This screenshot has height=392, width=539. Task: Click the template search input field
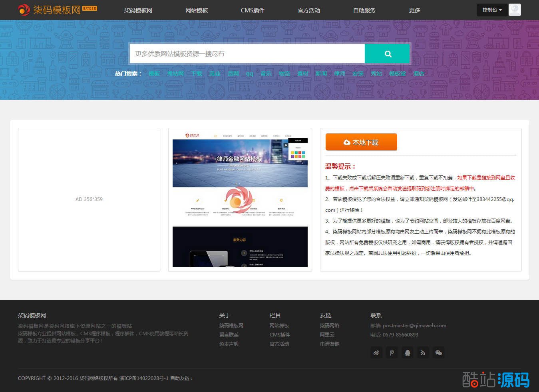click(x=247, y=54)
